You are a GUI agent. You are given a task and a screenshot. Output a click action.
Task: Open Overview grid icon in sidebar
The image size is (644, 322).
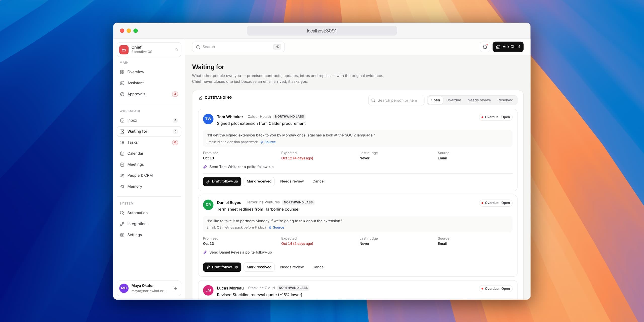pos(122,72)
